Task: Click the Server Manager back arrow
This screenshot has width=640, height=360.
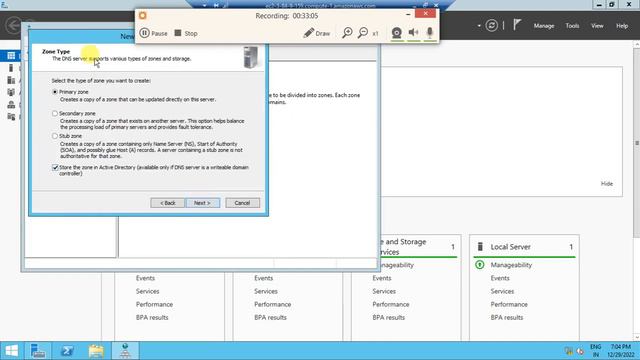Action: pyautogui.click(x=13, y=25)
